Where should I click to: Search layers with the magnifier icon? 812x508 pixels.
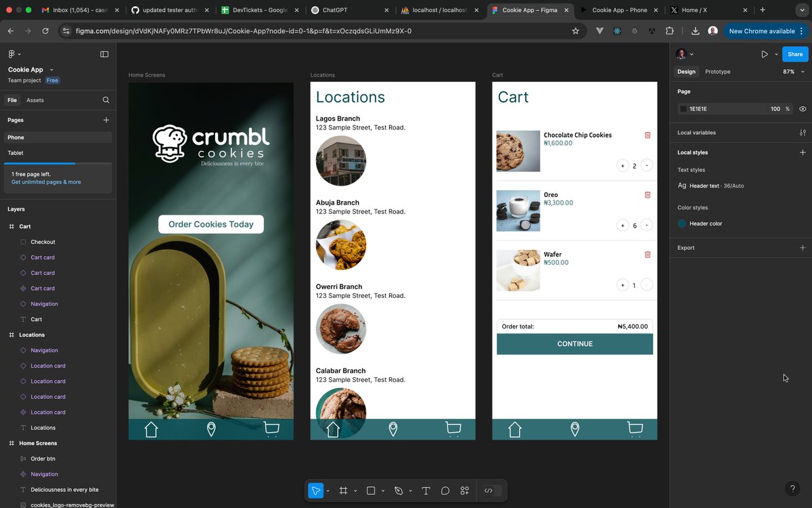pyautogui.click(x=106, y=100)
